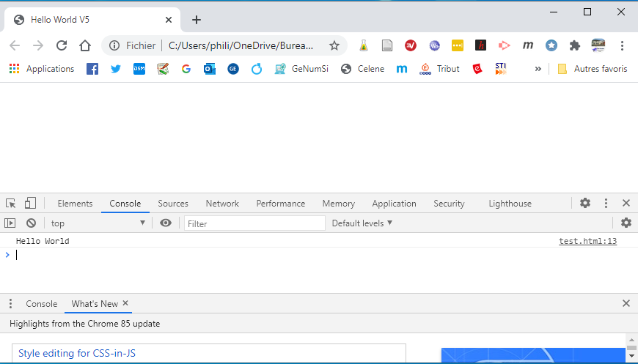
Task: Open console settings gear icon
Action: tap(626, 223)
